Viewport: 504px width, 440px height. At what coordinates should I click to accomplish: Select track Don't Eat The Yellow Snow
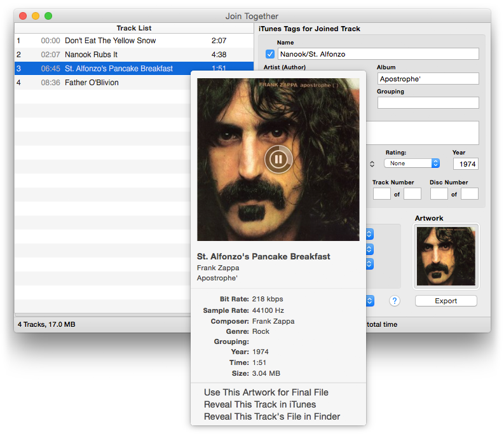(x=134, y=41)
